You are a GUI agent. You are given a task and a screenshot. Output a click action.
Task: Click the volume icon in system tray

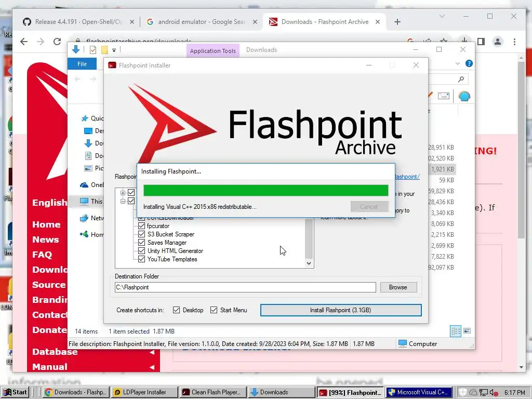click(494, 393)
